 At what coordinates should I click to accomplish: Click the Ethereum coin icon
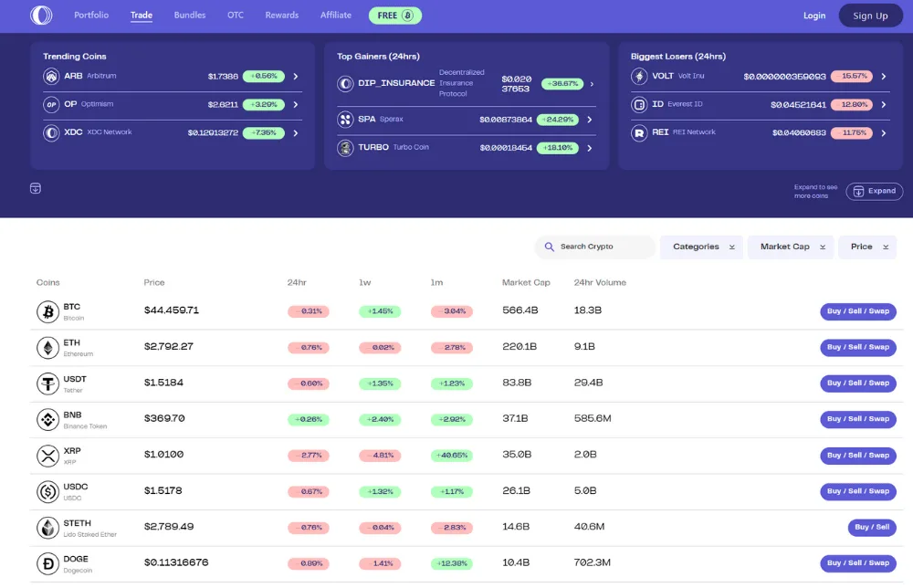(x=47, y=348)
